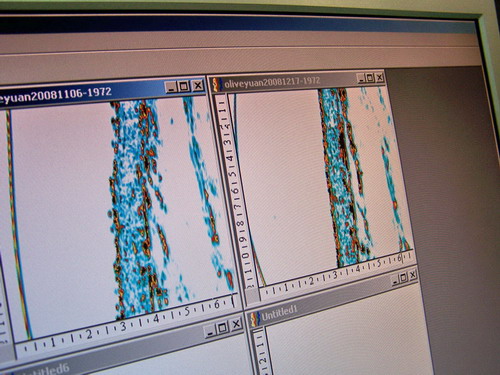
Task: Close the Untitled6 window
Action: click(x=236, y=324)
